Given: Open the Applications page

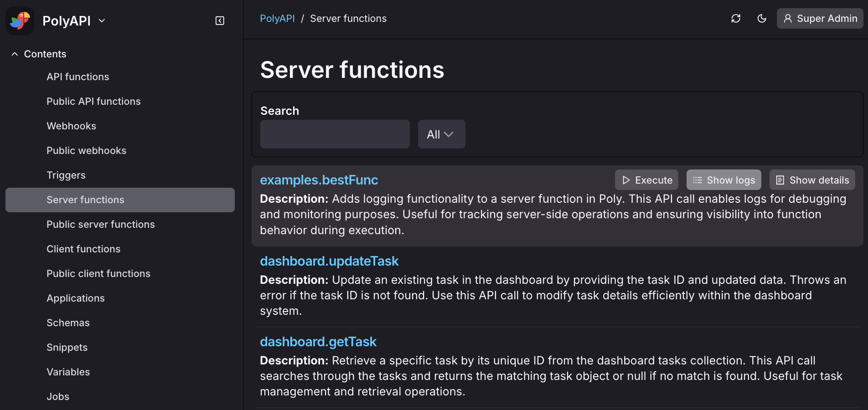Looking at the screenshot, I should pyautogui.click(x=76, y=298).
